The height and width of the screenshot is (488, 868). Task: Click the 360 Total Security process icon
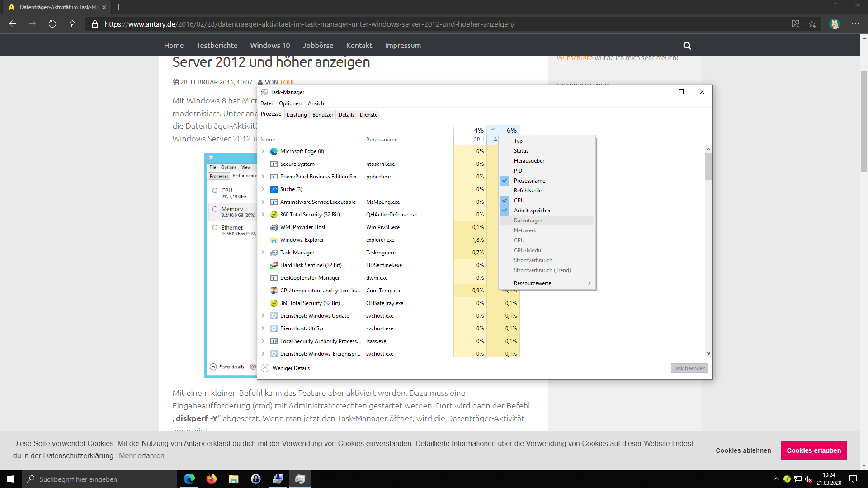pos(274,215)
